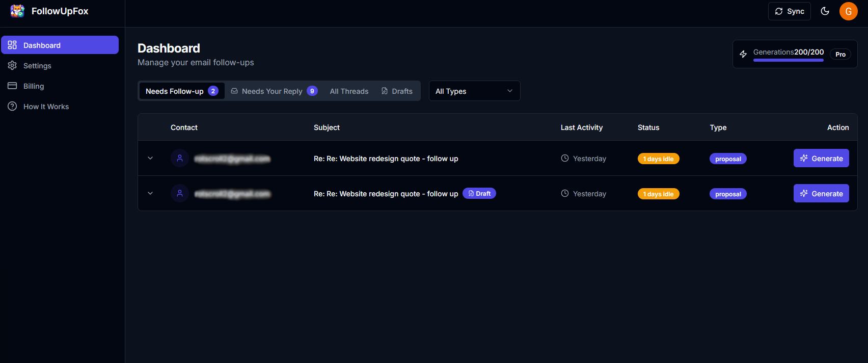Click the first row 1 days idle status
The height and width of the screenshot is (363, 868).
point(658,159)
